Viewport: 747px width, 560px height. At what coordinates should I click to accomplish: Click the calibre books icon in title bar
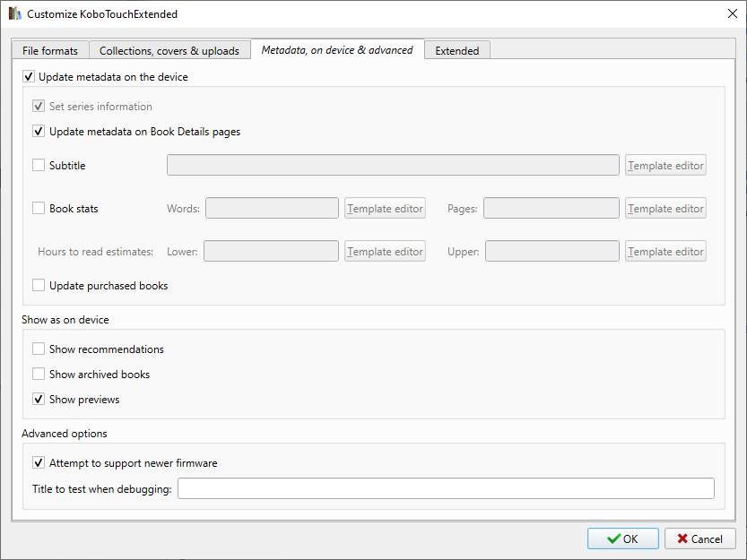click(15, 14)
